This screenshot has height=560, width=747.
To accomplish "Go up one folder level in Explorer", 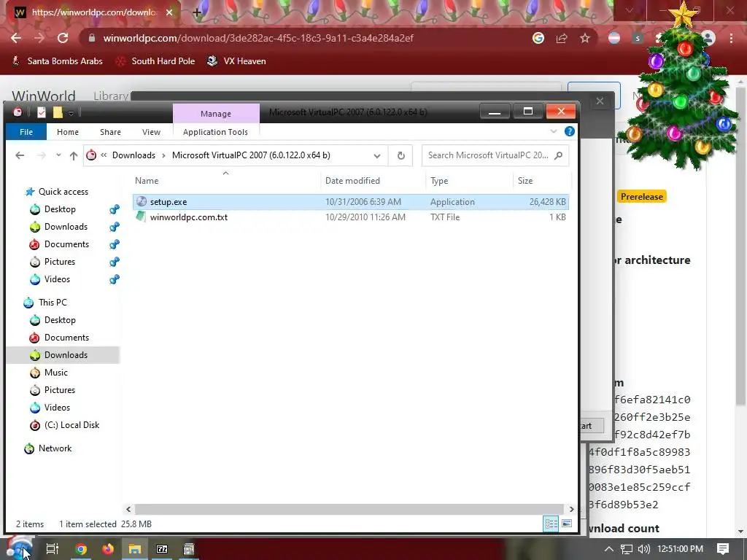I will pos(74,155).
